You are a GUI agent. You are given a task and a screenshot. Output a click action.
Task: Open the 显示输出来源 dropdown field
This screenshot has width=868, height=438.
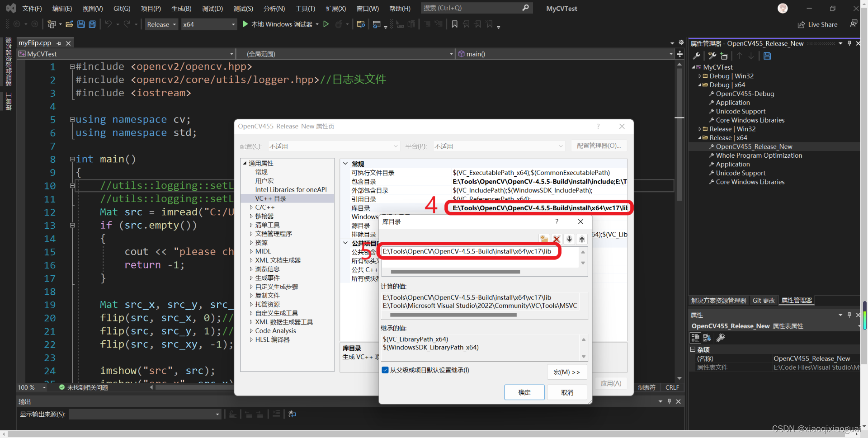pos(145,414)
